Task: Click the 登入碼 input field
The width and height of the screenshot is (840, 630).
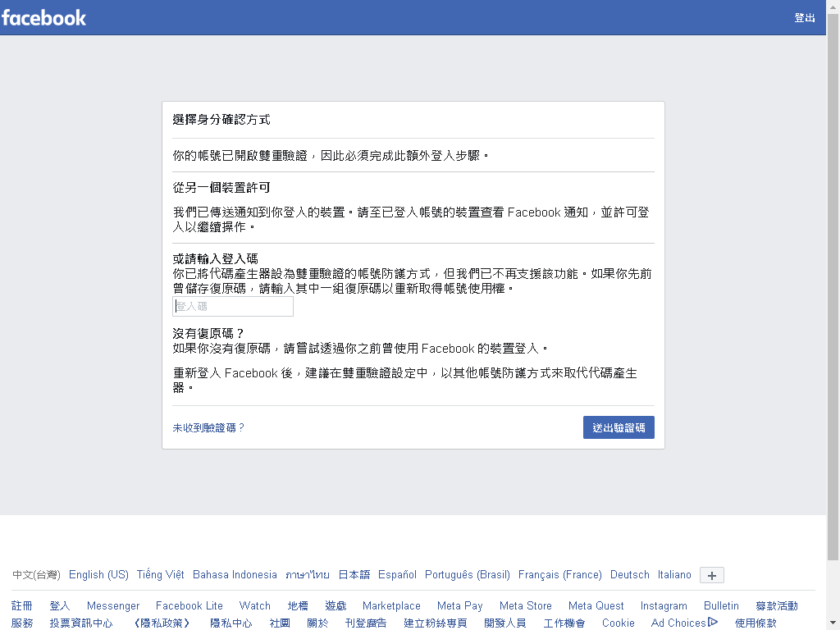Action: [232, 305]
